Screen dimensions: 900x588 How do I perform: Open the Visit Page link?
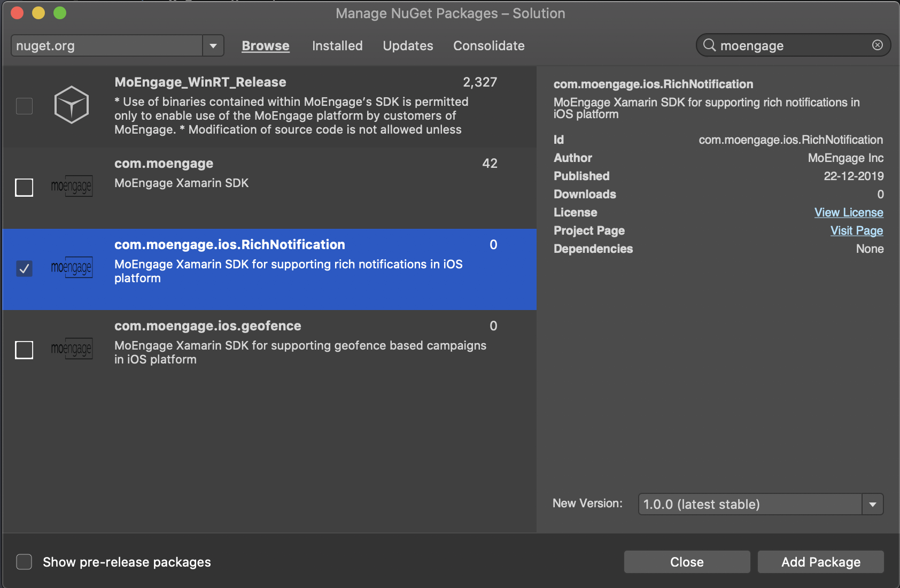tap(857, 230)
